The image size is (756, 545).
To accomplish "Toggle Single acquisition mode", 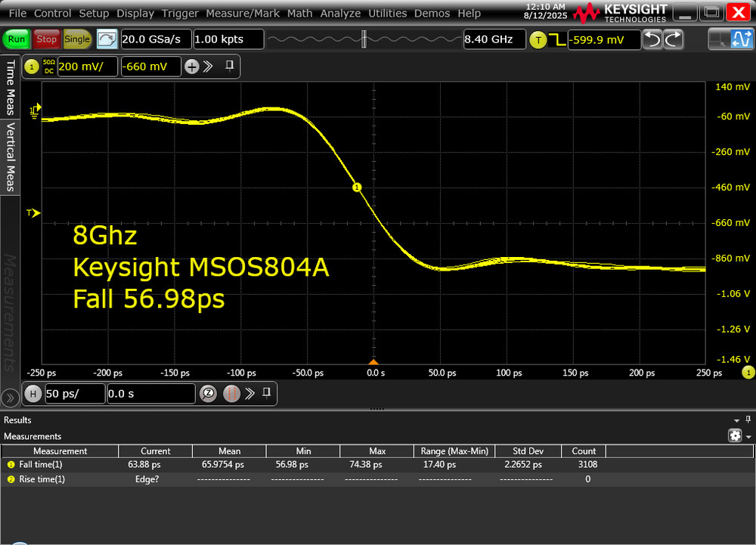I will pos(76,39).
